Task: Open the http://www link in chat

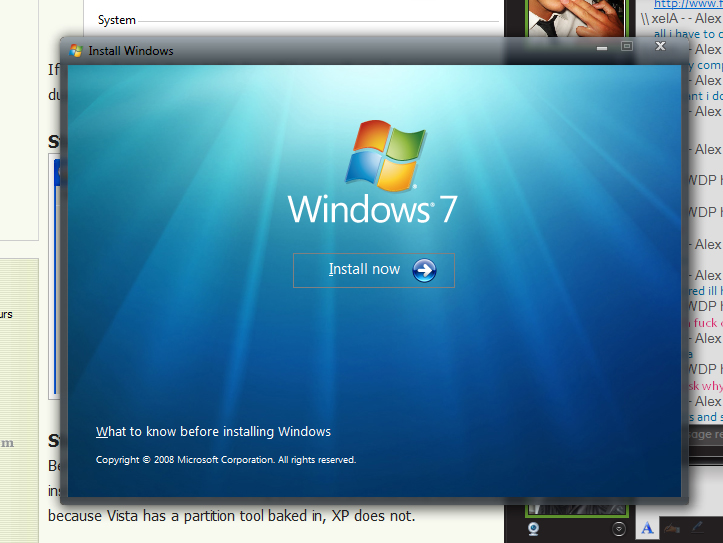Action: (688, 4)
